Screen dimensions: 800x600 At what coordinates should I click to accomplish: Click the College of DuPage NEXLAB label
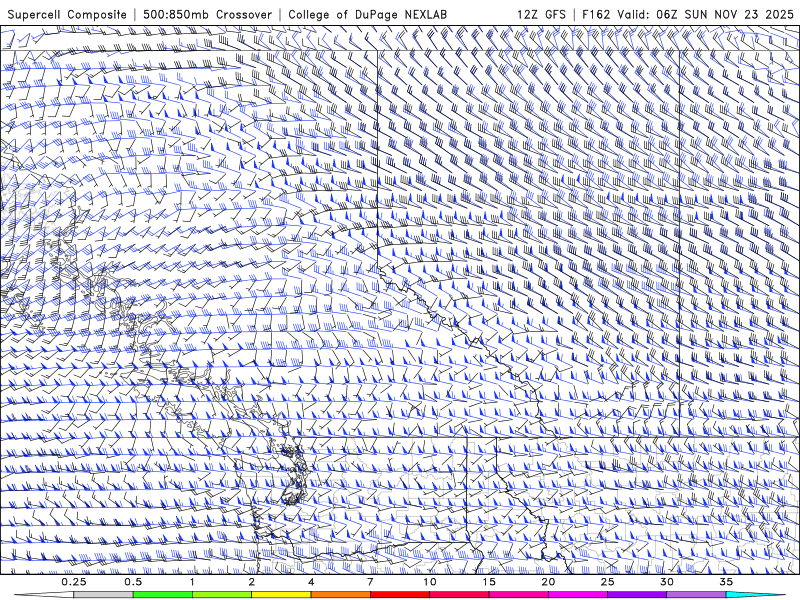(367, 14)
